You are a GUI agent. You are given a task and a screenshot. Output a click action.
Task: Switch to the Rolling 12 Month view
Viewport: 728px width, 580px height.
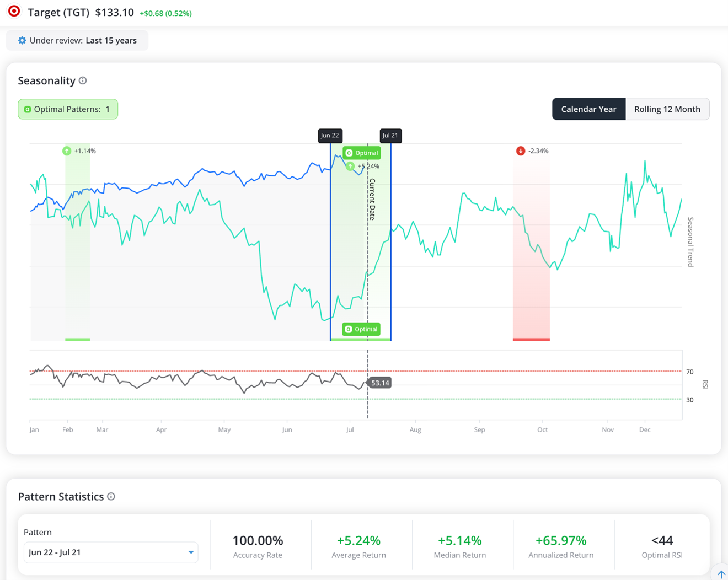pos(667,109)
